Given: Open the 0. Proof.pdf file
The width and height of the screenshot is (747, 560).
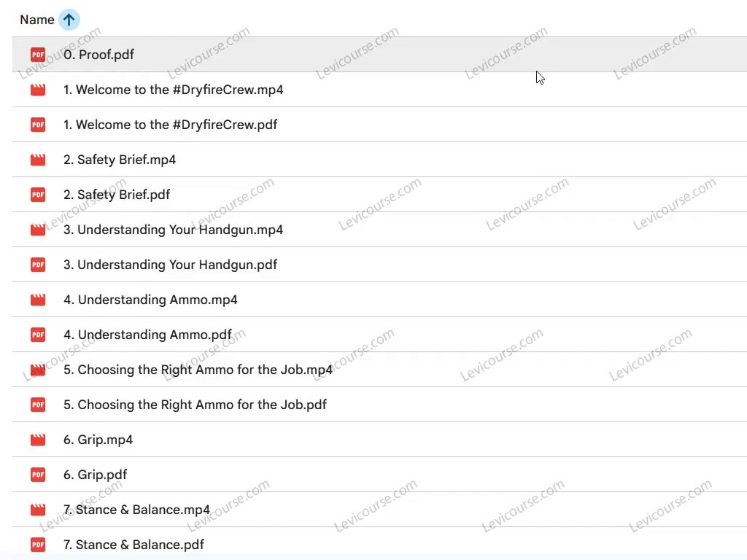Looking at the screenshot, I should tap(98, 55).
